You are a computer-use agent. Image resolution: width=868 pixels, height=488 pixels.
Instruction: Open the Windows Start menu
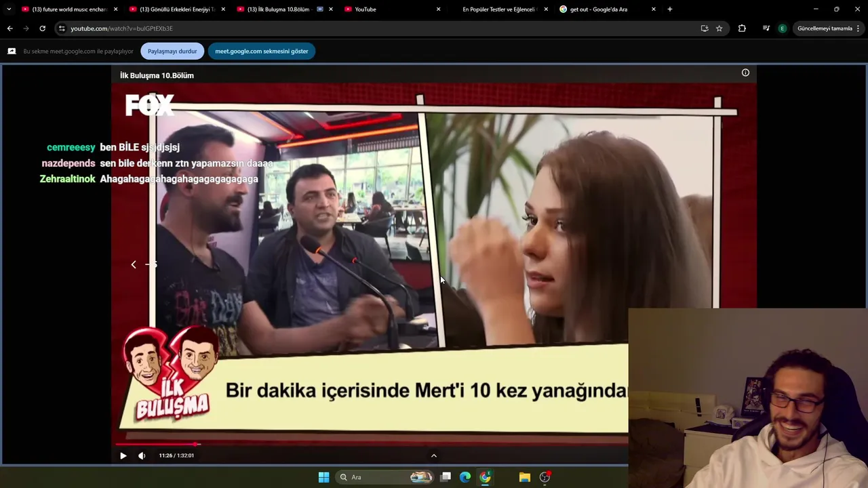323,477
